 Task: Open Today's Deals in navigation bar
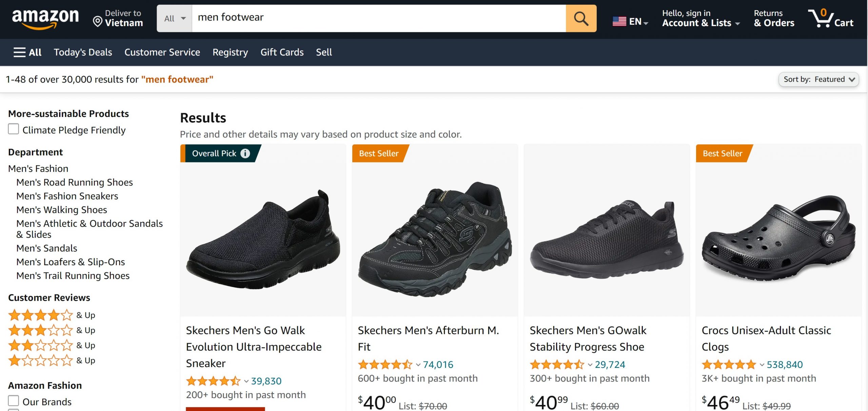coord(83,53)
